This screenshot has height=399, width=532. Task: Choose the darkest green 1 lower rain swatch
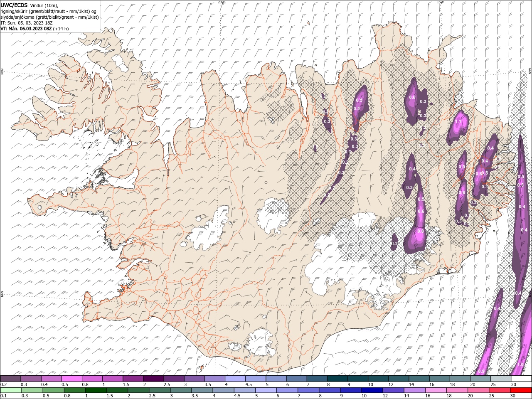(x=96, y=390)
